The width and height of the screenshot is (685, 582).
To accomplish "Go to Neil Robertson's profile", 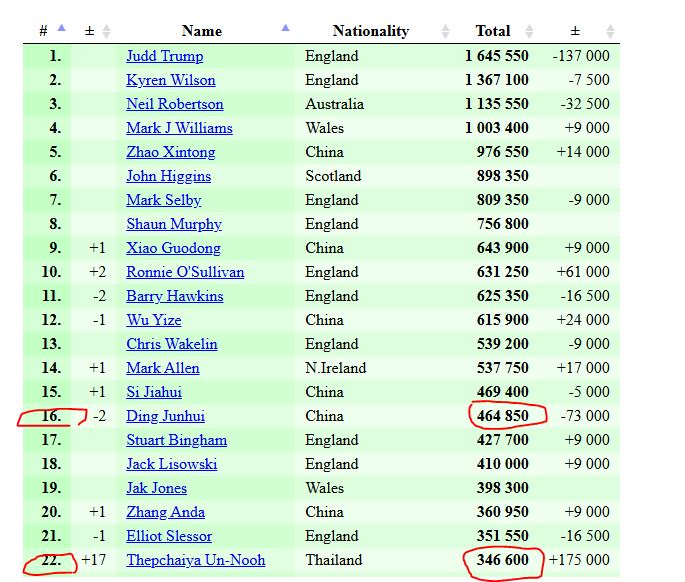I will pyautogui.click(x=175, y=104).
